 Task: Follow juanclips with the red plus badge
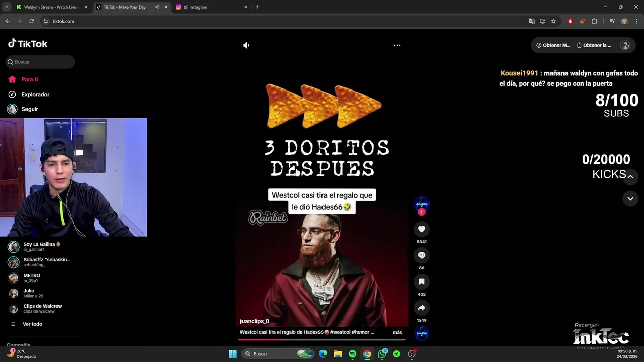(x=422, y=212)
